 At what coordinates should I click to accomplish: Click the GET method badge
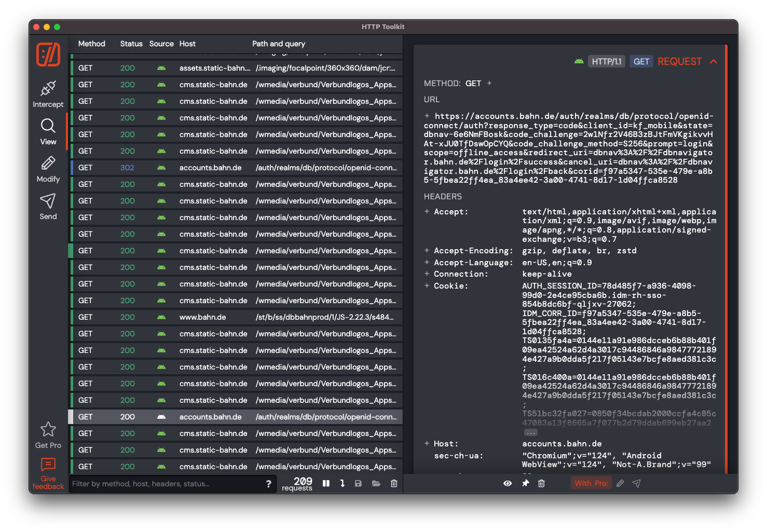[641, 61]
